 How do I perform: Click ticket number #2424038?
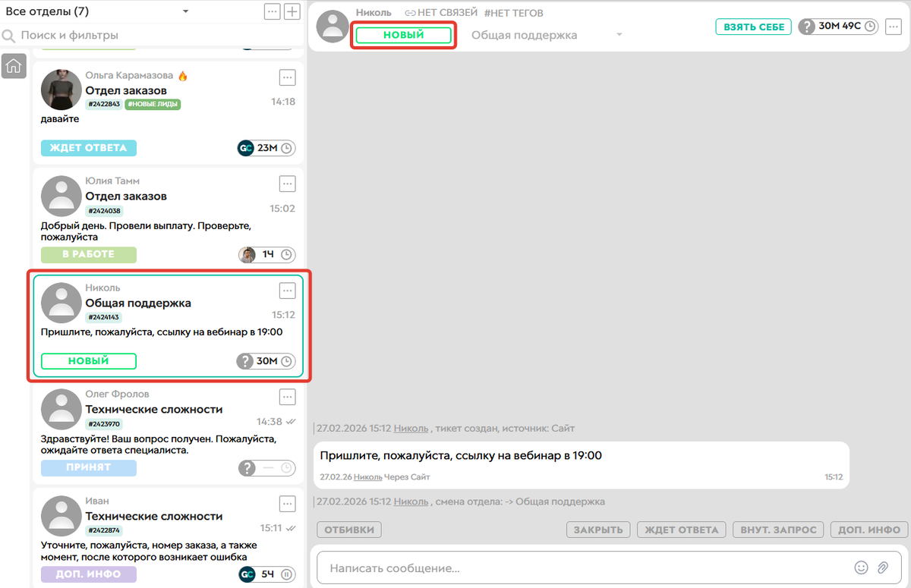[104, 211]
